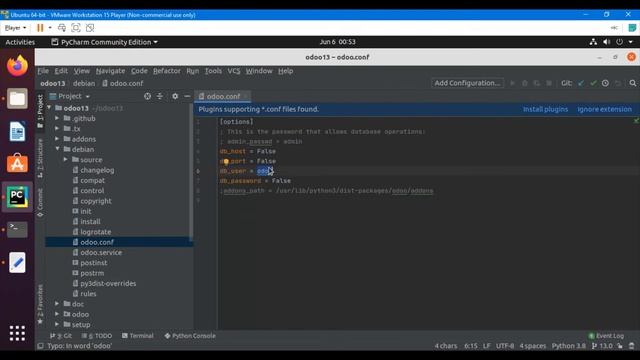Click Ignore extension link
The image size is (640, 360).
pos(604,109)
